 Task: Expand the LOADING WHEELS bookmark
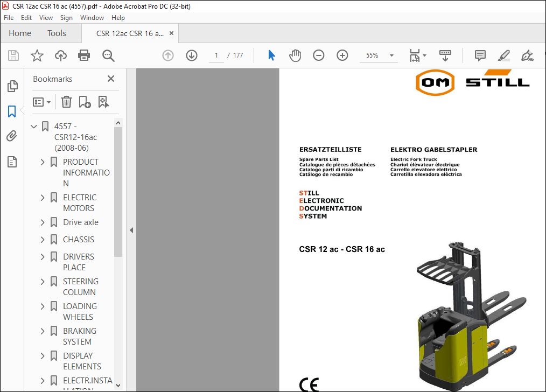[43, 306]
